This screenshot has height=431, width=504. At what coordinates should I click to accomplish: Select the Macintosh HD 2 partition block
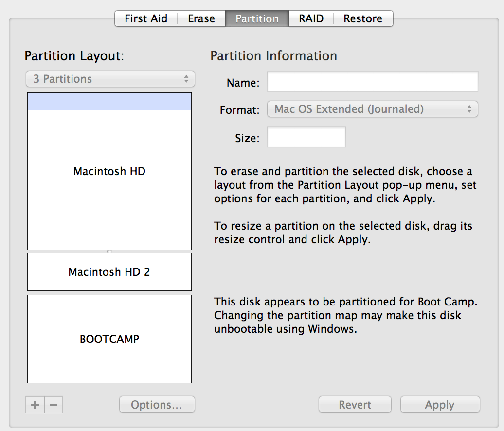coord(109,272)
